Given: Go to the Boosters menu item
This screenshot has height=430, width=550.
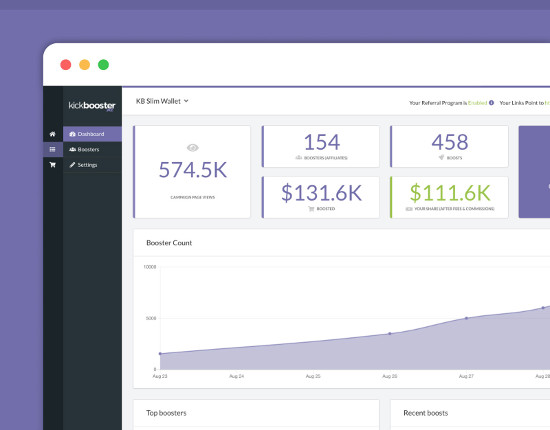Looking at the screenshot, I should coord(92,149).
